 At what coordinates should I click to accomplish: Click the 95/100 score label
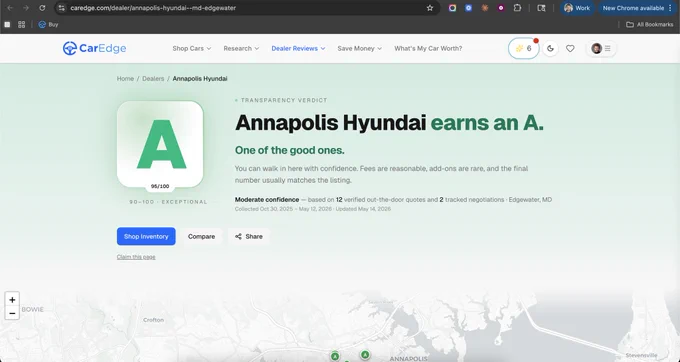click(x=160, y=186)
